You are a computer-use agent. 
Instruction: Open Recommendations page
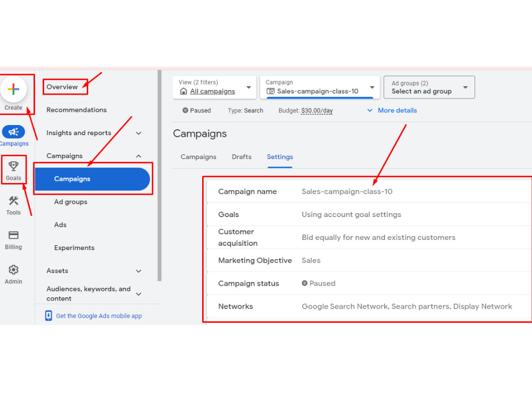click(76, 110)
